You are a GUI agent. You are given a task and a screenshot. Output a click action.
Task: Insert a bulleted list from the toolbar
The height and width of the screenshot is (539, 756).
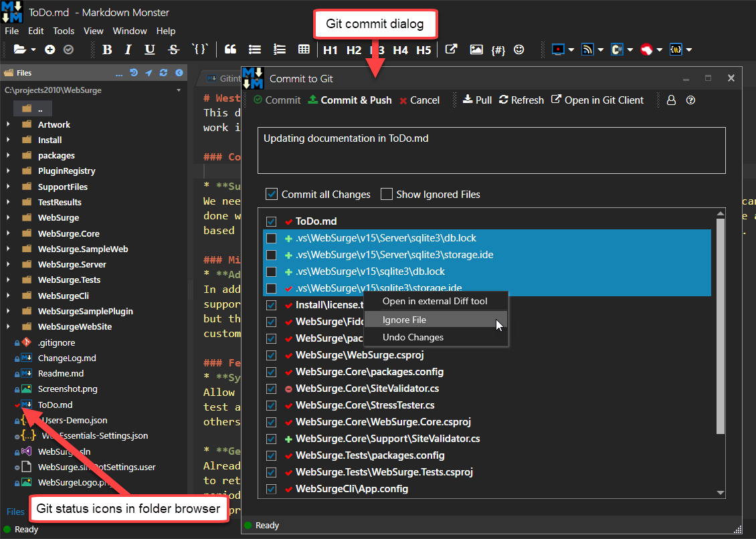point(255,49)
